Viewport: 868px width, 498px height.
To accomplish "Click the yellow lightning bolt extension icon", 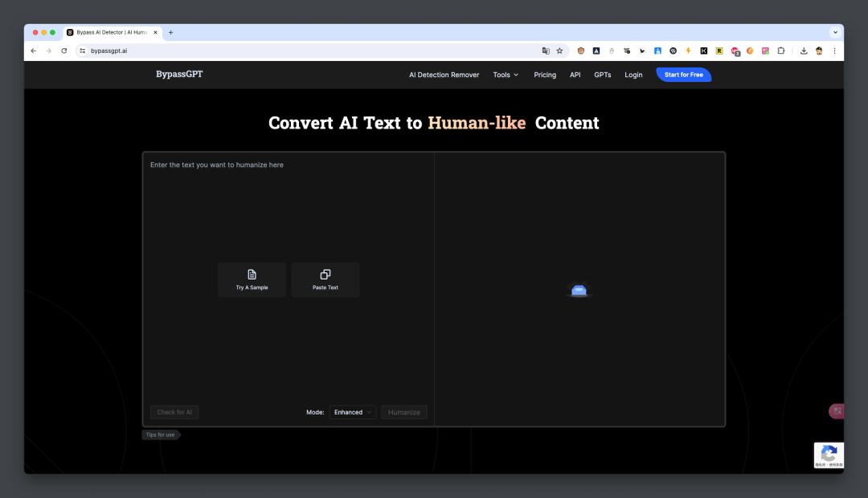I will point(689,51).
